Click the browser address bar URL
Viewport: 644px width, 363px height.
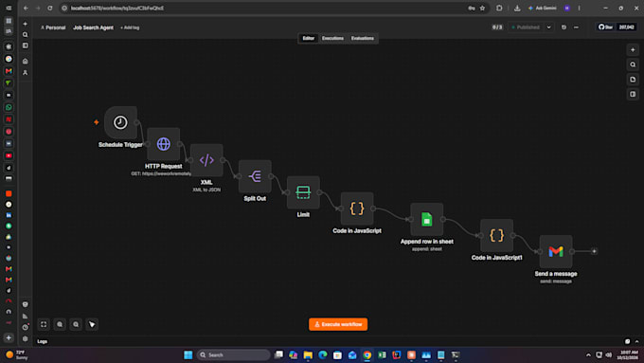117,8
